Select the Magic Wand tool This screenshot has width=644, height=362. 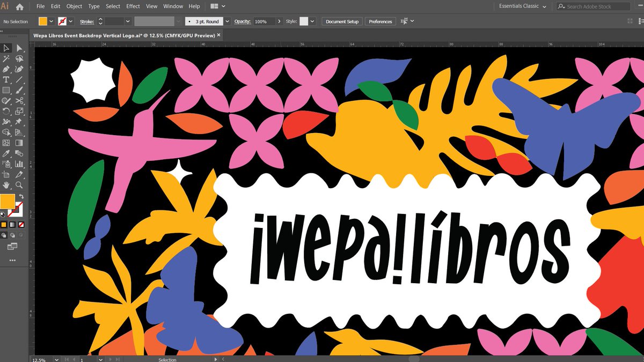[x=6, y=58]
